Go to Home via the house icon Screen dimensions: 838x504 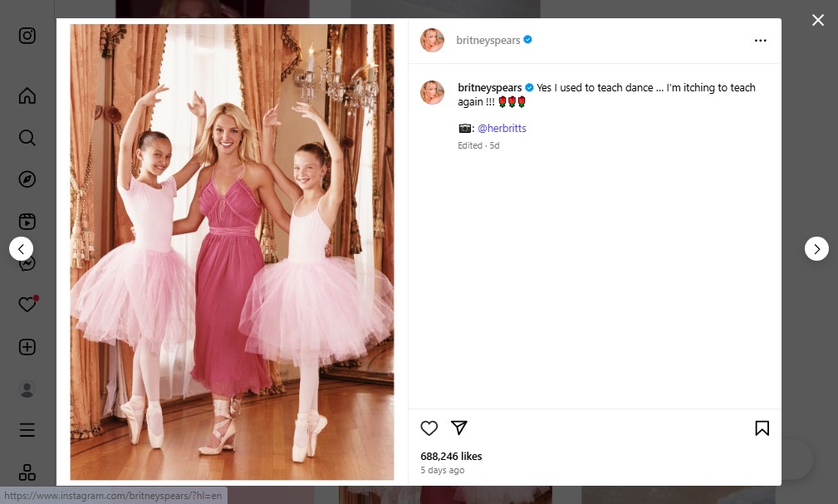click(27, 95)
